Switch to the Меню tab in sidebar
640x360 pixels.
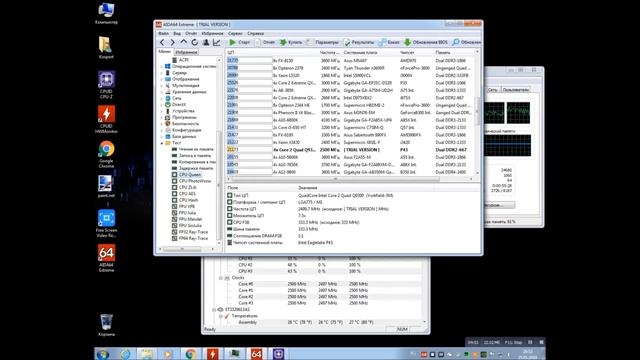pyautogui.click(x=165, y=52)
